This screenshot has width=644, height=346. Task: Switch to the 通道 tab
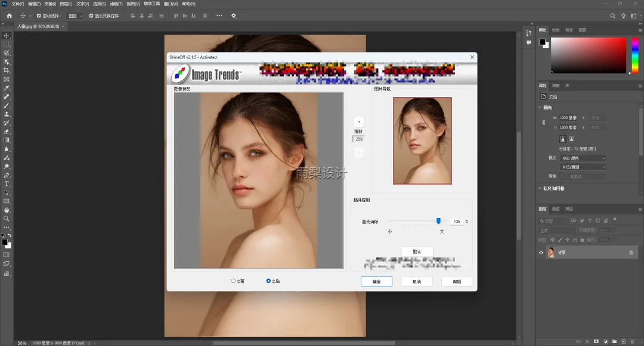click(x=556, y=209)
